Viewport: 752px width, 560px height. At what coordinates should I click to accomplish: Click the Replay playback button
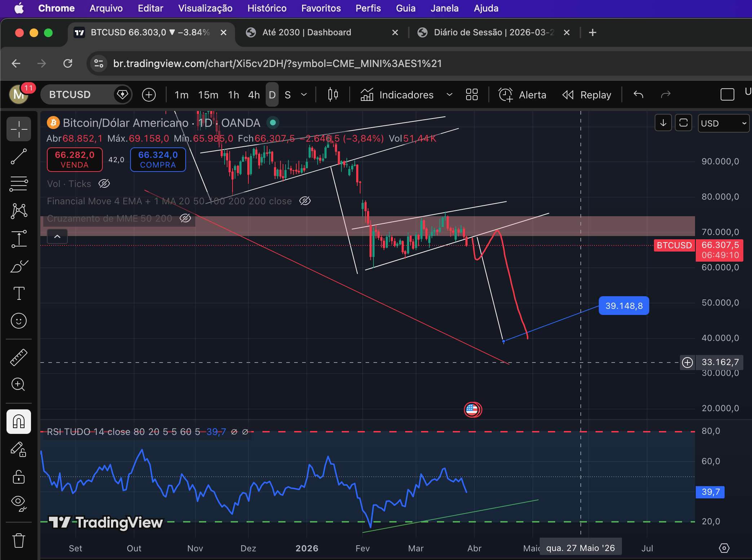587,95
